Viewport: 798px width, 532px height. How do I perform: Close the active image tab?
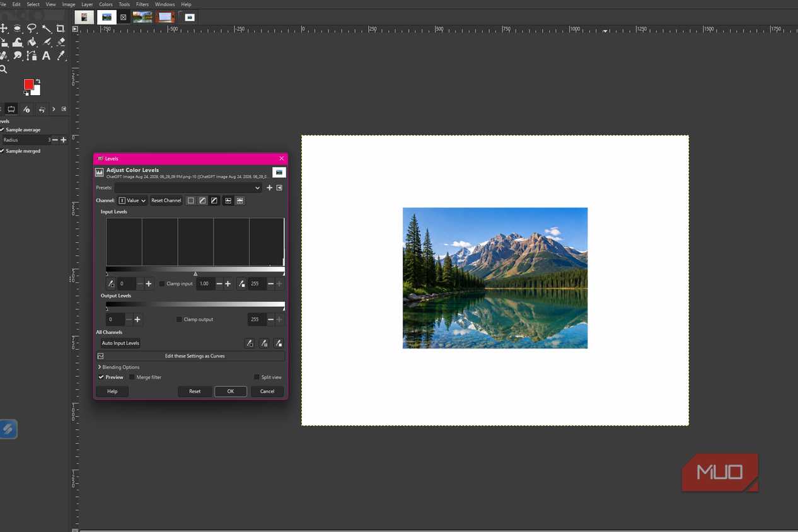point(123,17)
